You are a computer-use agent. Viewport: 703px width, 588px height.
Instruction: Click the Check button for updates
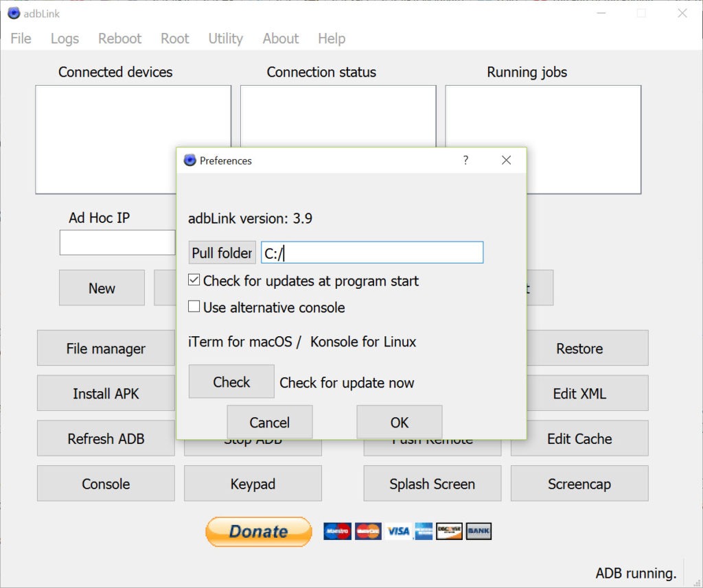pos(231,382)
